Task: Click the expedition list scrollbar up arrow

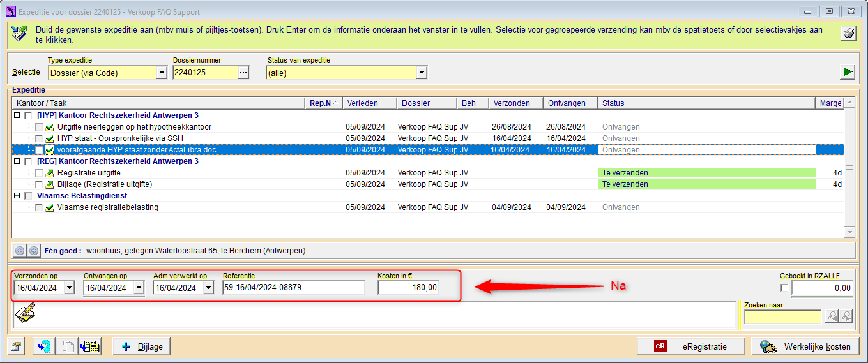Action: [x=849, y=103]
